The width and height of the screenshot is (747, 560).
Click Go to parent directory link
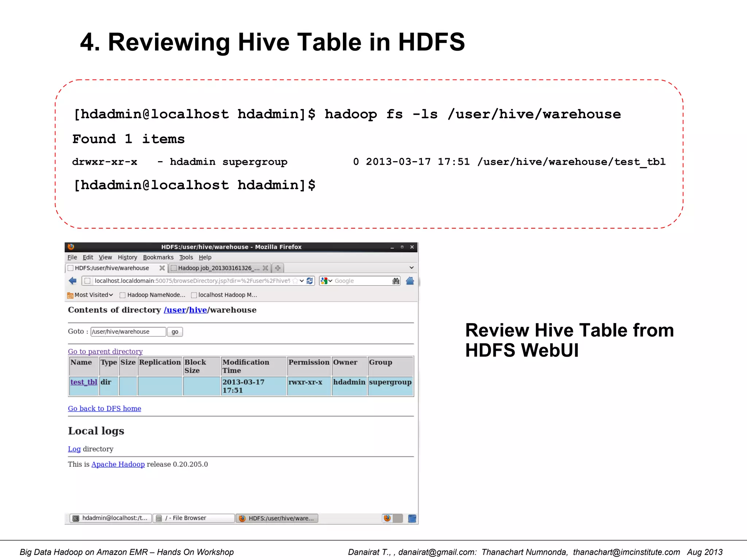105,351
